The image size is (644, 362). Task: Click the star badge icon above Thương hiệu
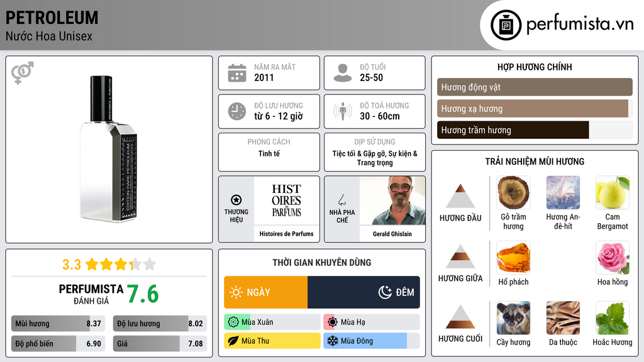[236, 200]
